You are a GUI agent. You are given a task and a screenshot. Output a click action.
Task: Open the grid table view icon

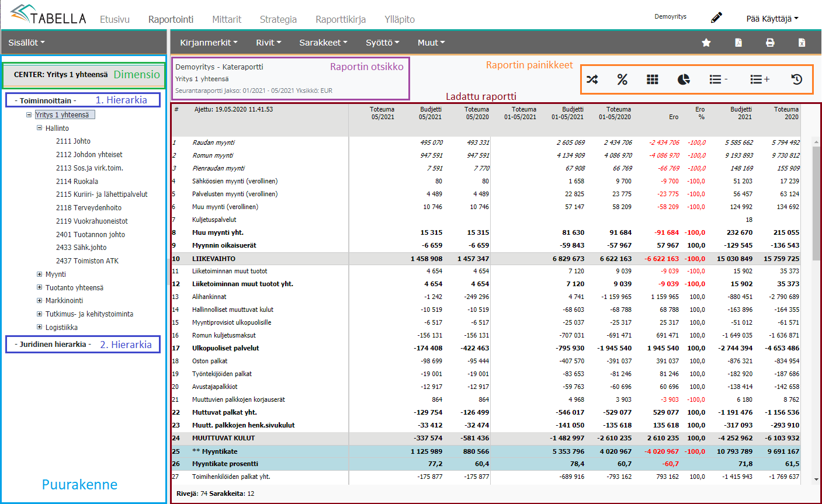[x=653, y=79]
